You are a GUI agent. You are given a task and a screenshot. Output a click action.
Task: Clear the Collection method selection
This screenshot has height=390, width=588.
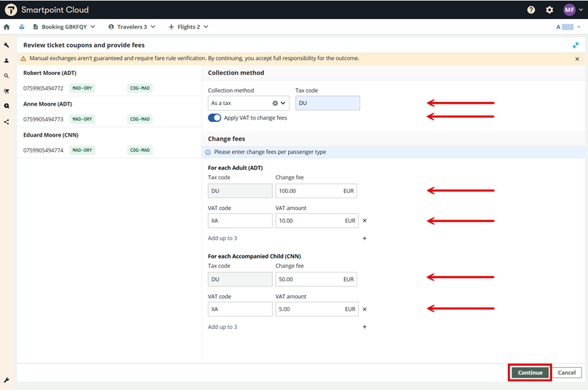coord(275,104)
